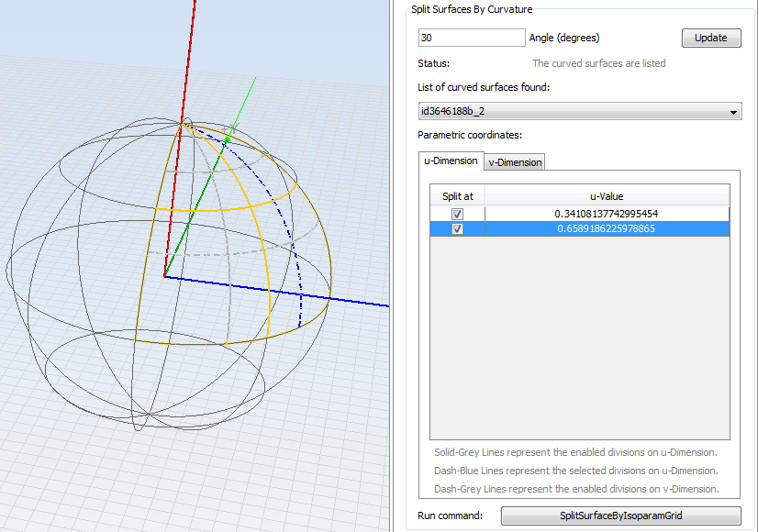This screenshot has width=758, height=532.
Task: Select the 0.34108137742995454 u-value cell
Action: coord(606,214)
